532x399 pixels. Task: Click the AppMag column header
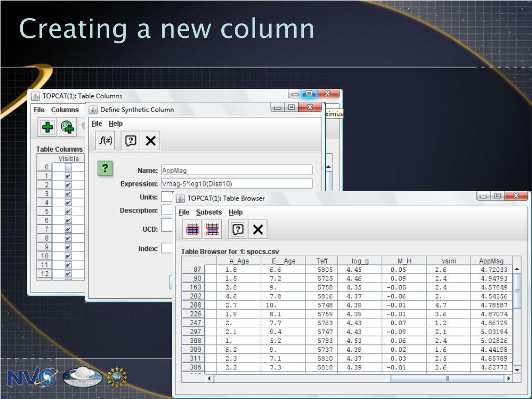[x=491, y=261]
